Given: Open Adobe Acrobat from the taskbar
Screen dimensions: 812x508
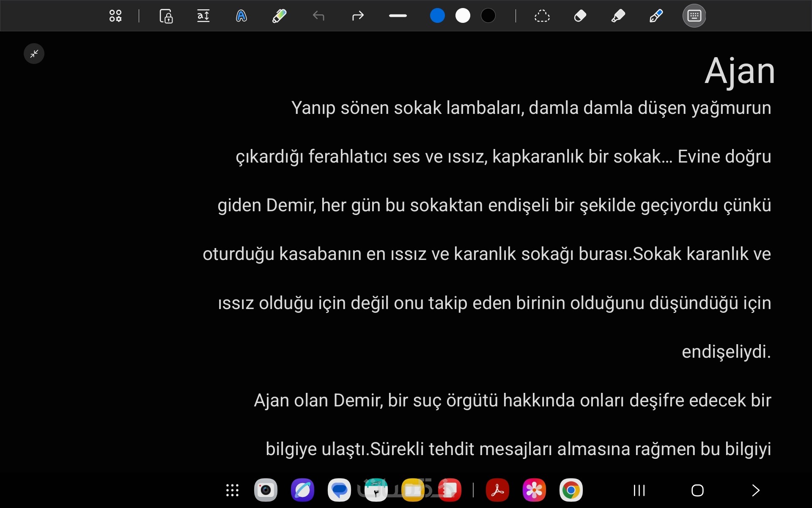Looking at the screenshot, I should point(497,490).
